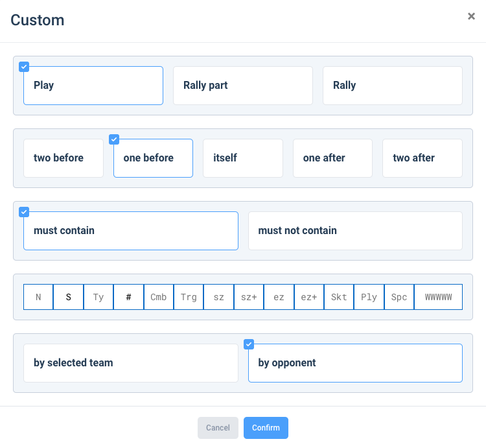The image size is (486, 448).
Task: Confirm the custom filter settings
Action: pos(266,428)
